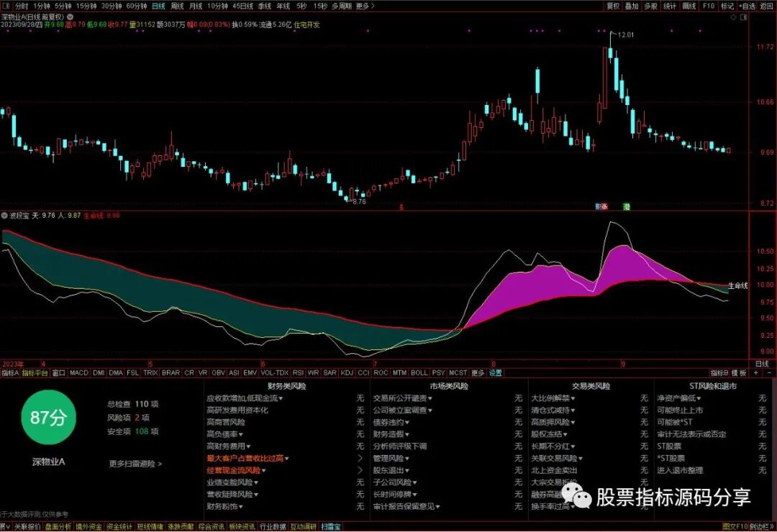Expand 经营现金流风险 risk item
This screenshot has width=777, height=532.
tap(237, 470)
